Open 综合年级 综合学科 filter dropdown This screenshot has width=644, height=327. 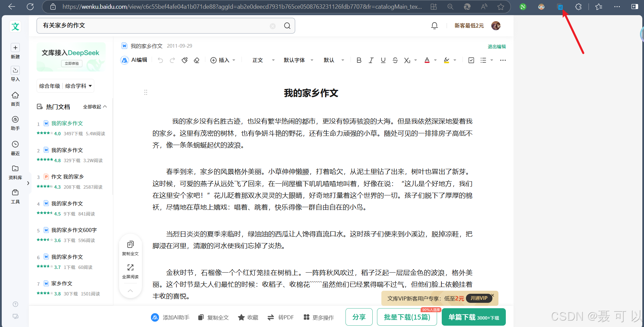(65, 86)
